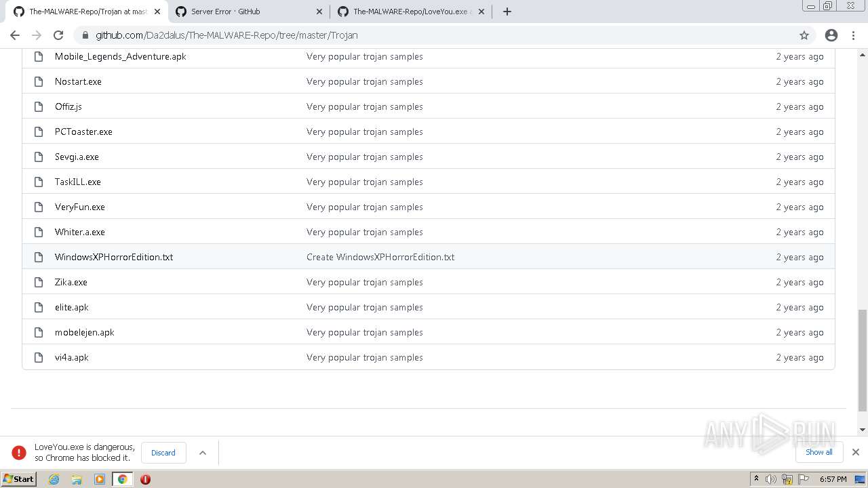Click file icon beside elite.apk
Screen dimensions: 868x488
pos(39,307)
